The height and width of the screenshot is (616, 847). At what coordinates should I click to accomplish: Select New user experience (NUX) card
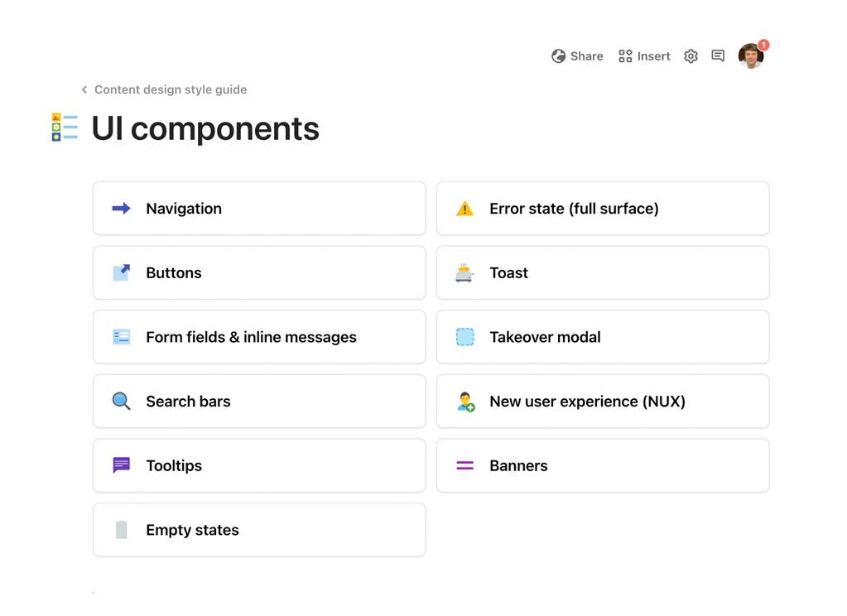[x=603, y=402]
